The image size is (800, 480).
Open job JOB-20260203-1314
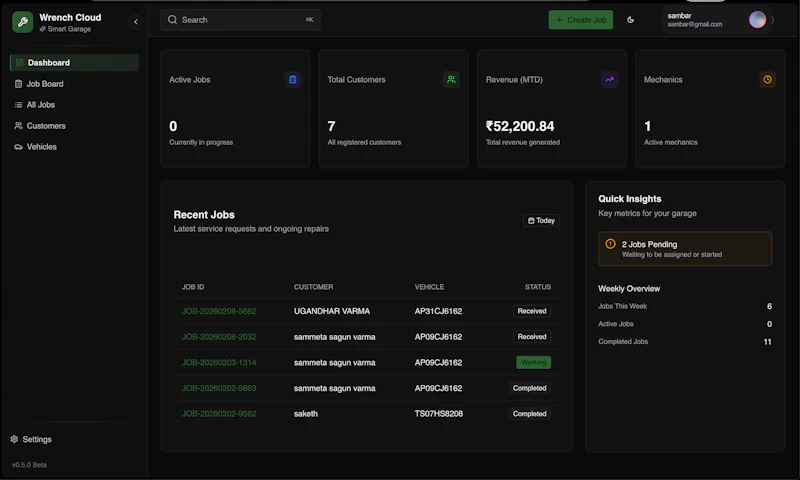coord(219,363)
